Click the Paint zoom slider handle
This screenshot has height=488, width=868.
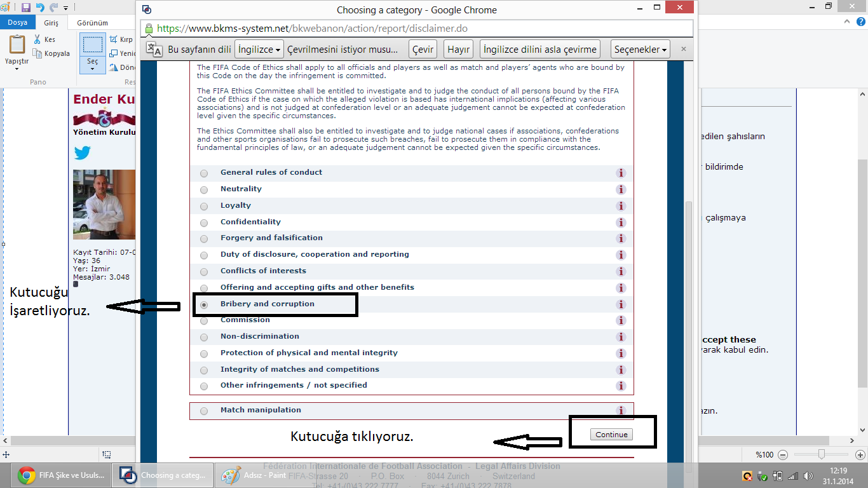(x=822, y=454)
